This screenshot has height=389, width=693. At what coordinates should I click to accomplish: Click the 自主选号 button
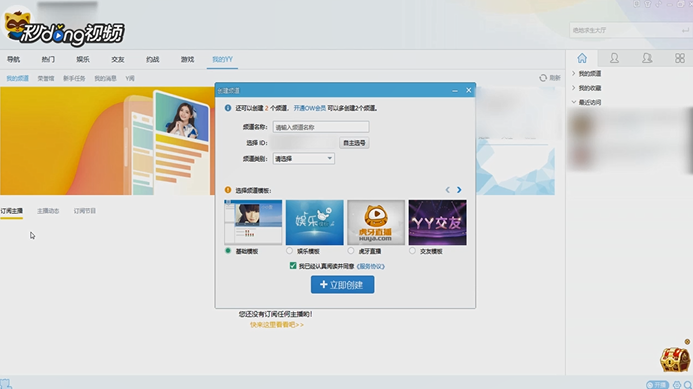(x=354, y=143)
